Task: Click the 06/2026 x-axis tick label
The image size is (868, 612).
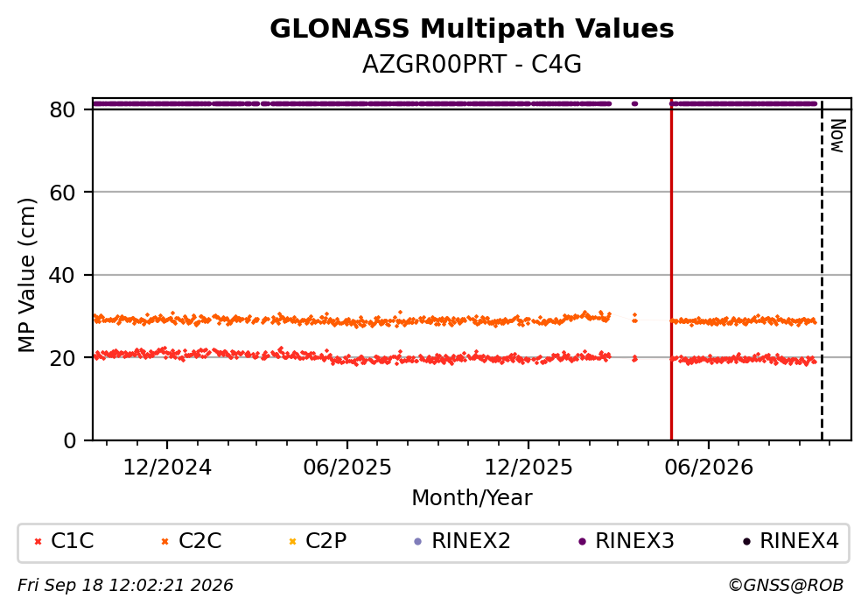Action: [709, 468]
